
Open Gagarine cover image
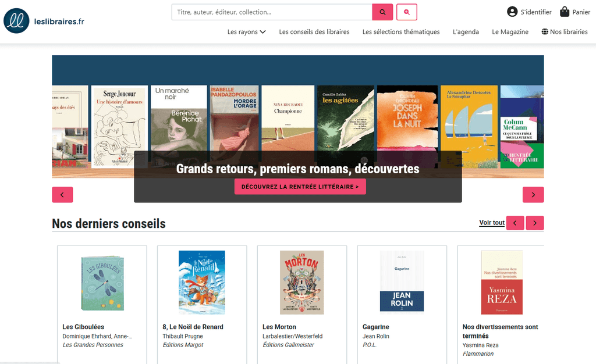pyautogui.click(x=402, y=281)
